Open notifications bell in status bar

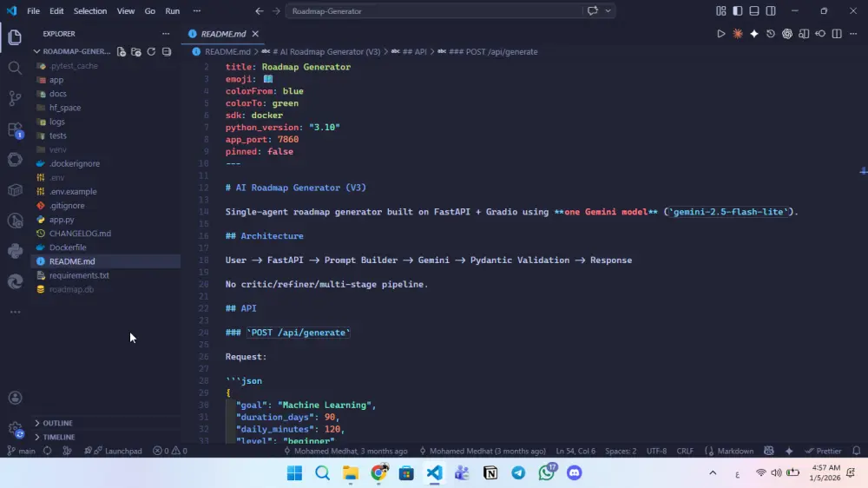point(857,451)
